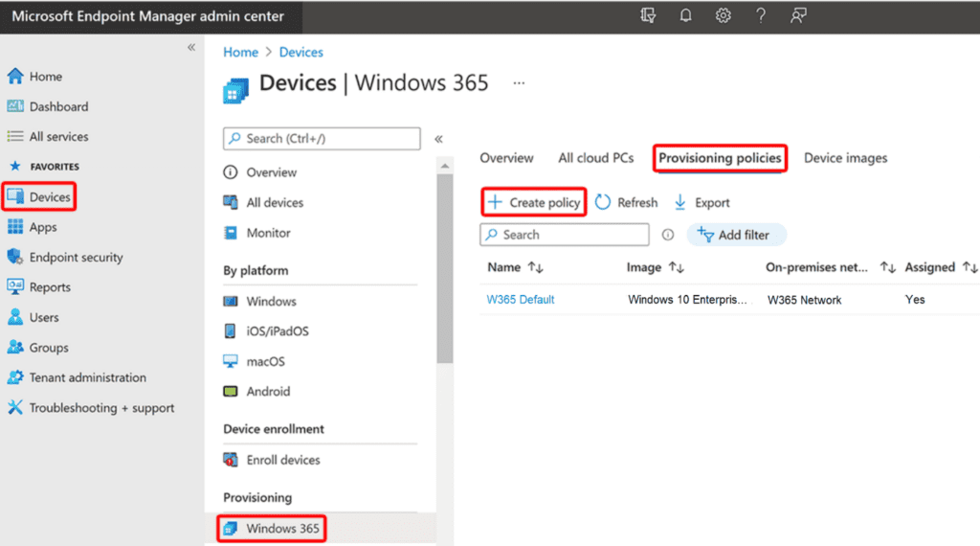Click the Reports icon in sidebar
Image resolution: width=980 pixels, height=546 pixels.
click(15, 287)
